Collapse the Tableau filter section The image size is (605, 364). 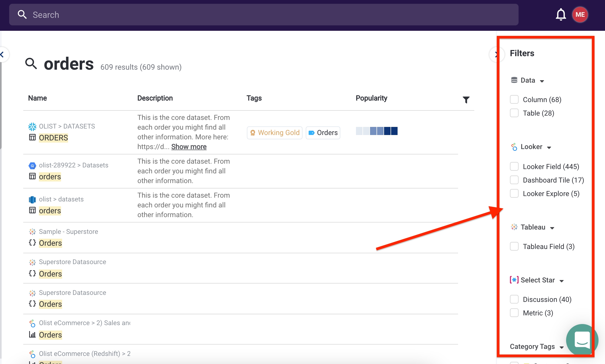[552, 228]
